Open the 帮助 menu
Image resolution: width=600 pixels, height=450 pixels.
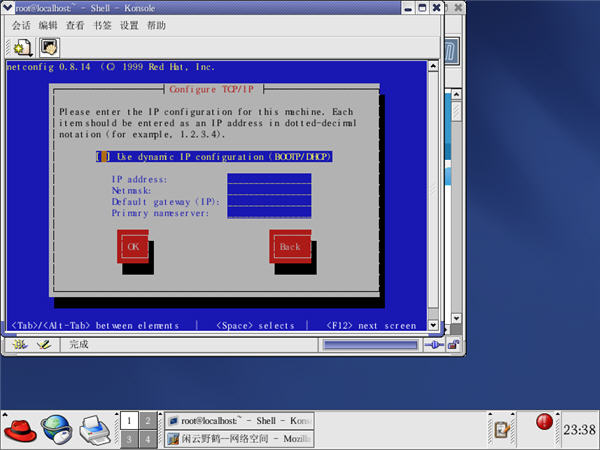click(x=156, y=25)
